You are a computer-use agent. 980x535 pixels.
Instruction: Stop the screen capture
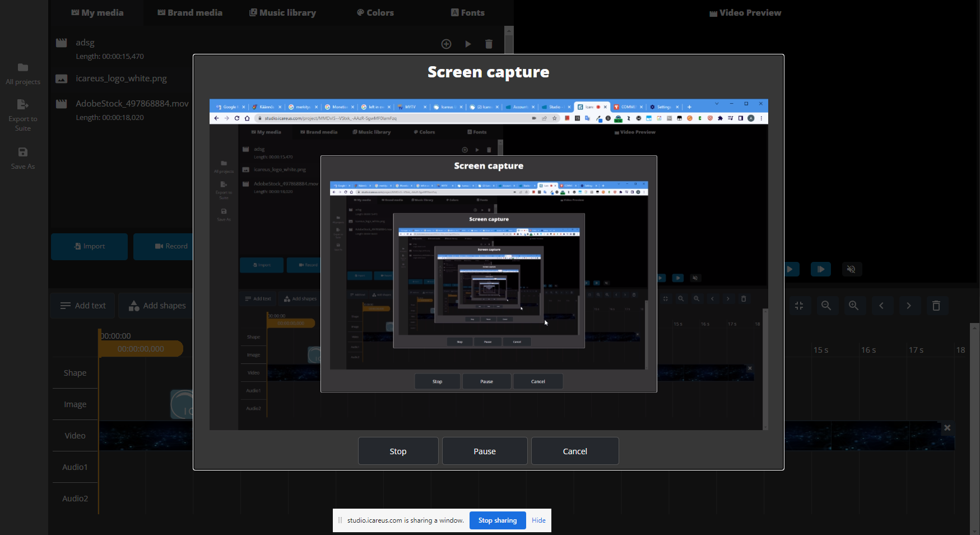click(398, 451)
